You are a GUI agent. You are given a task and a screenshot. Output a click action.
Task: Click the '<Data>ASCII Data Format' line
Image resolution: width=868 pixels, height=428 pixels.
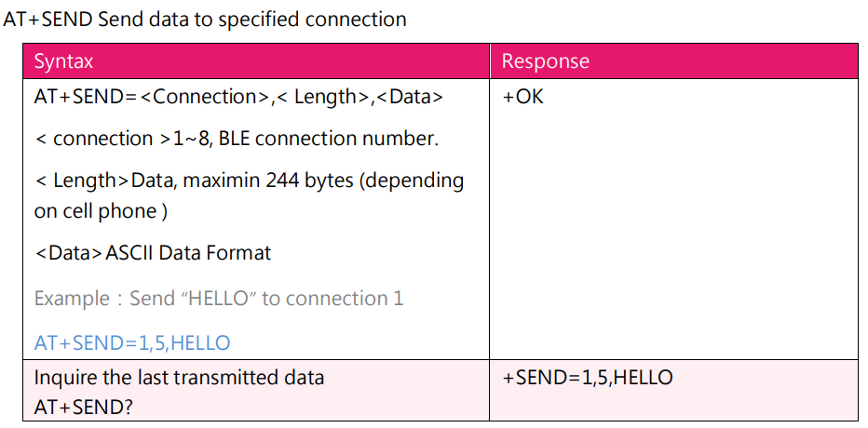click(x=153, y=252)
